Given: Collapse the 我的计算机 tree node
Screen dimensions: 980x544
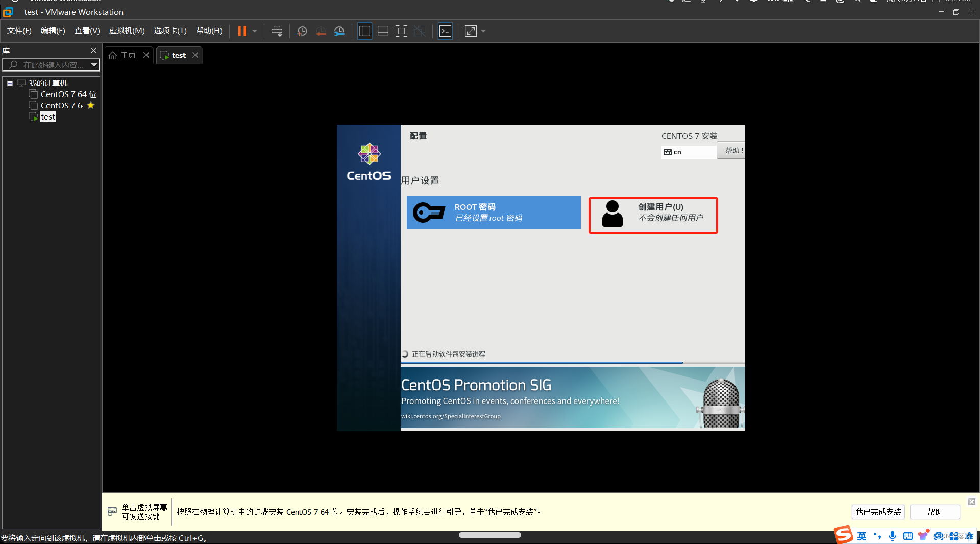Looking at the screenshot, I should point(10,83).
